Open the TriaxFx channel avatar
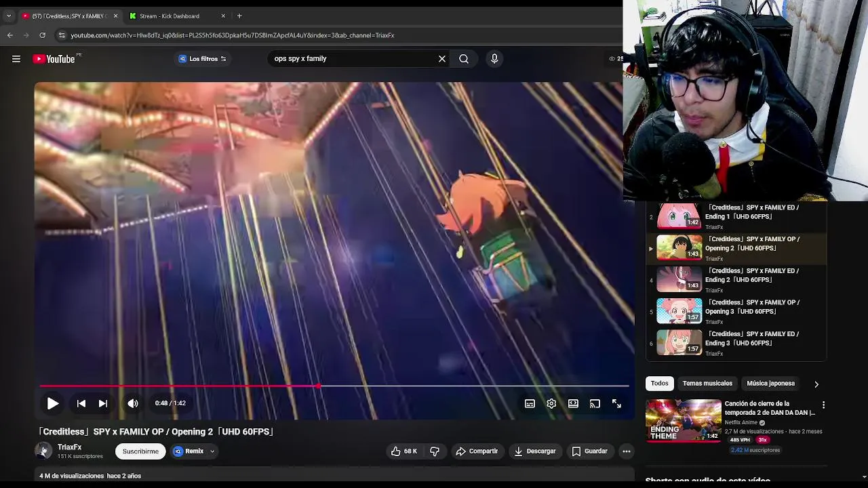 [x=43, y=451]
